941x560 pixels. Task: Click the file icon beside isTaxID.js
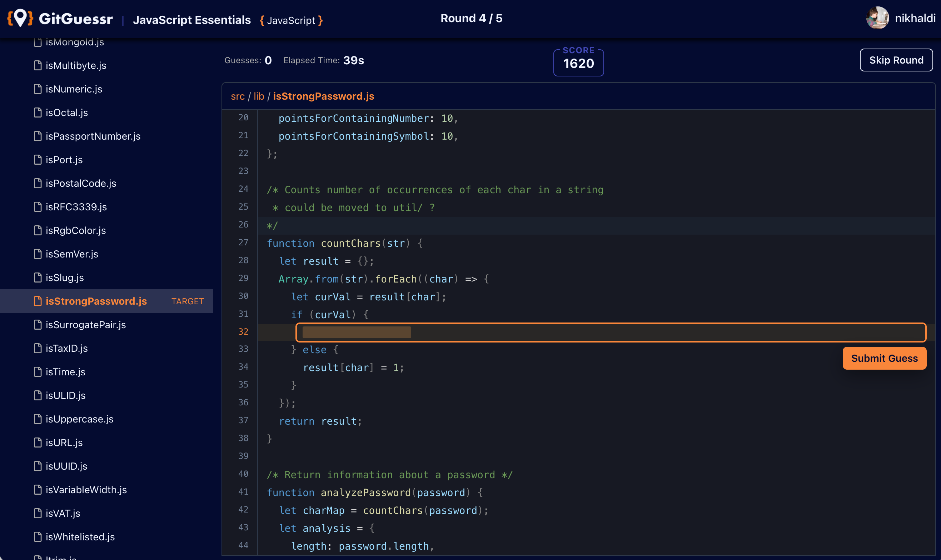click(38, 348)
